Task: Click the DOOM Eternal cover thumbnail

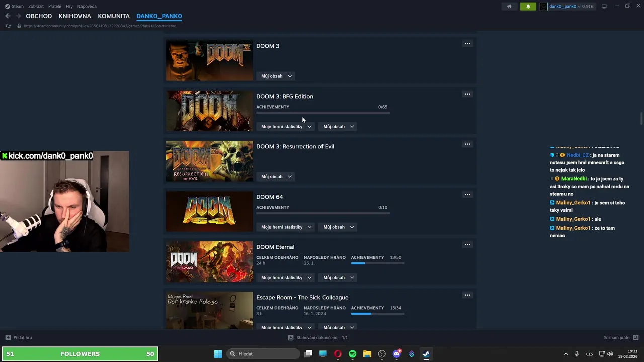Action: click(x=209, y=261)
